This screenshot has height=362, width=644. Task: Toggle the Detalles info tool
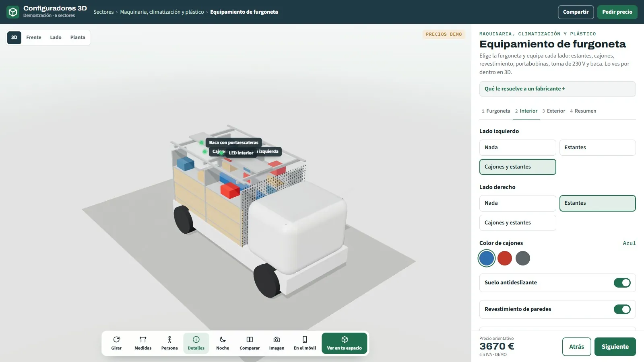[196, 343]
